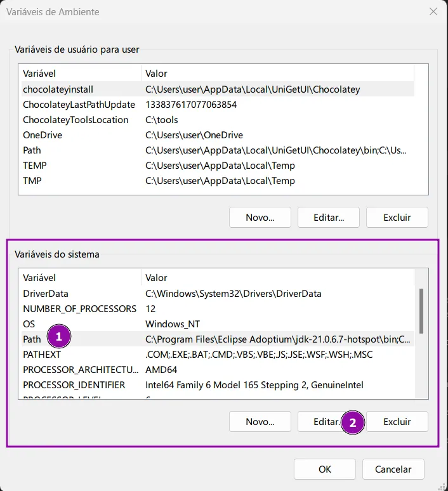Image resolution: width=448 pixels, height=491 pixels.
Task: Close the Variáveis de Ambiente dialog
Action: pos(433,12)
